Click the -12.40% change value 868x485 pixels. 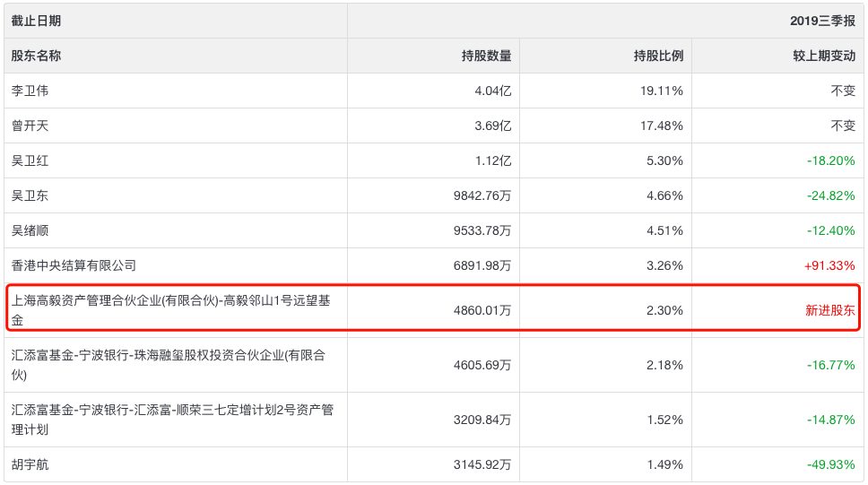[x=831, y=230]
